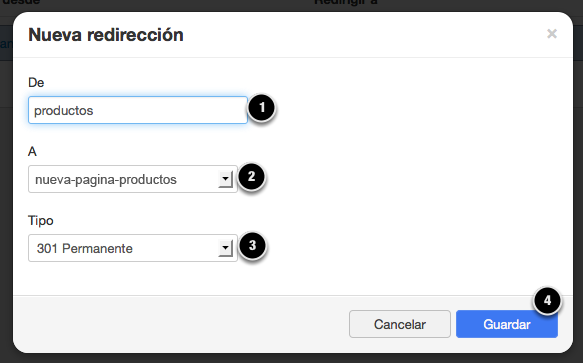The width and height of the screenshot is (583, 363).
Task: Click the arrow icon on 301 Permanente select
Action: 225,248
